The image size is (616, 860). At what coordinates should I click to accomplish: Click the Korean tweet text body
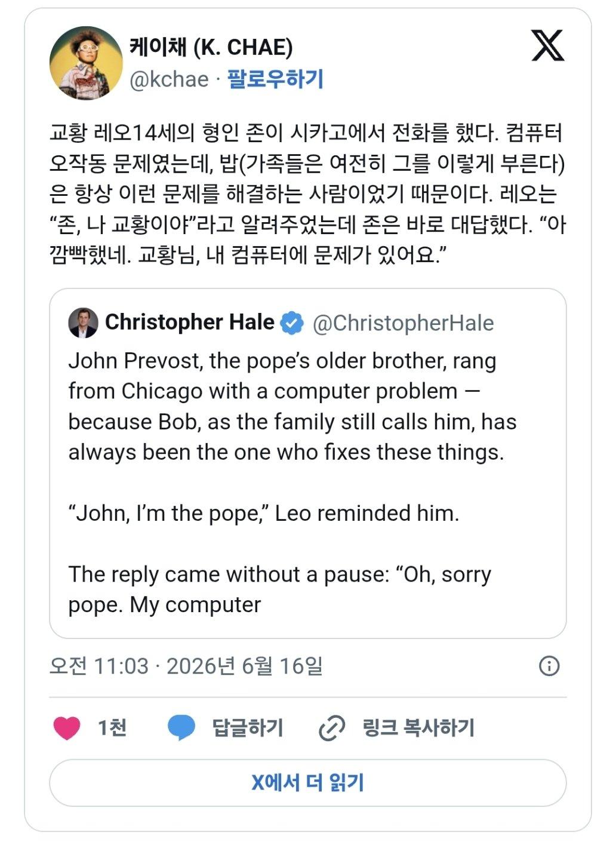click(x=307, y=193)
